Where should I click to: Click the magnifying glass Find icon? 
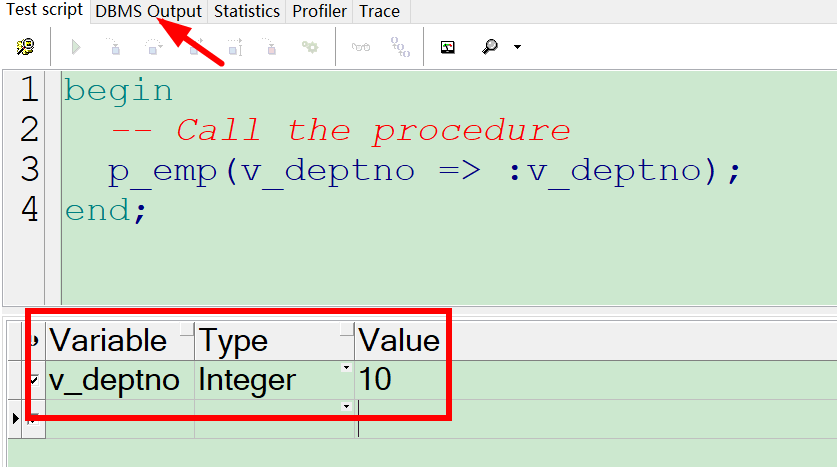489,47
